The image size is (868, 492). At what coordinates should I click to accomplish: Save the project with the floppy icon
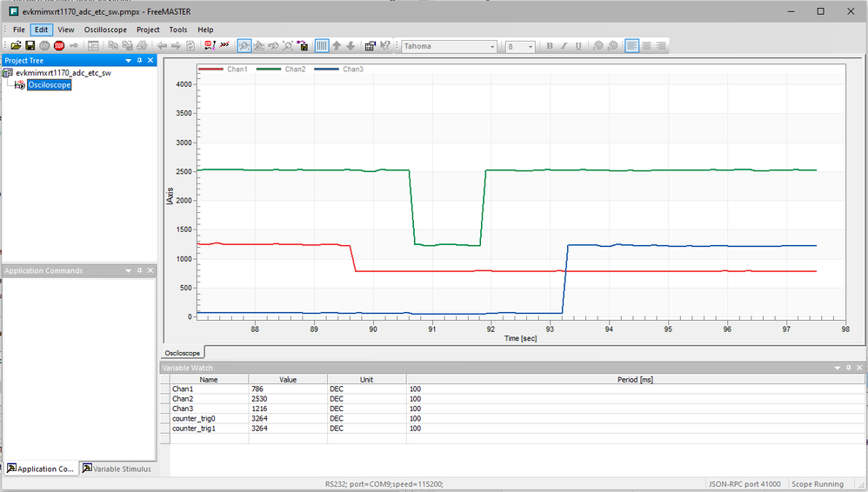pyautogui.click(x=30, y=46)
